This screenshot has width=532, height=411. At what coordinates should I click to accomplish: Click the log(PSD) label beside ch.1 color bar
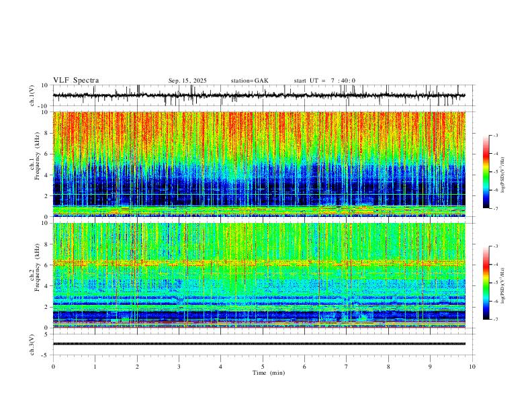click(503, 175)
